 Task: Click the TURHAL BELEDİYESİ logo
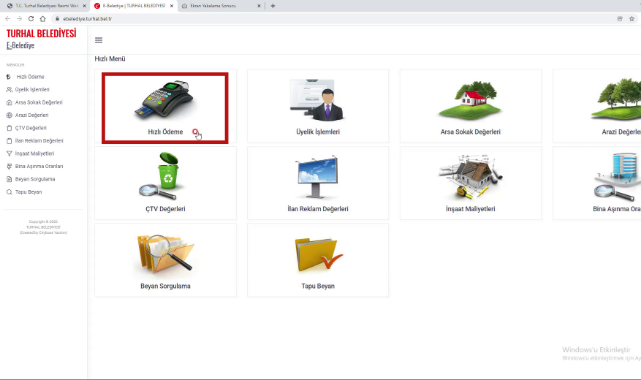[x=41, y=34]
